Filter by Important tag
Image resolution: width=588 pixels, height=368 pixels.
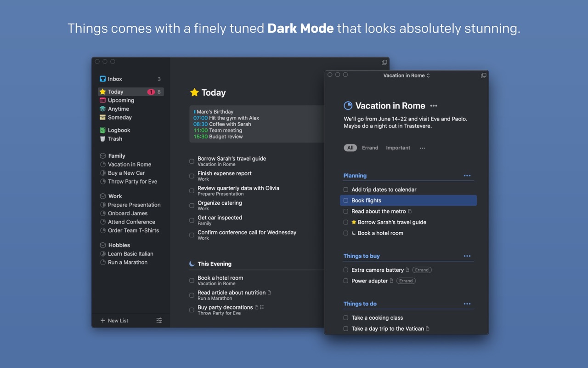(x=398, y=148)
